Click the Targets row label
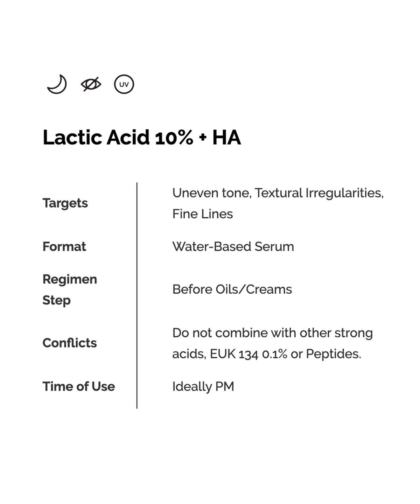420x504 pixels. (x=65, y=203)
